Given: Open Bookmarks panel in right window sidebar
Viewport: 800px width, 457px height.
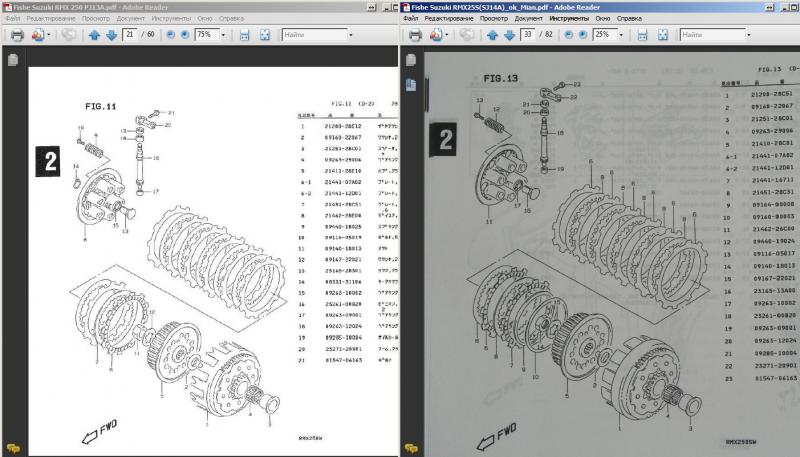Looking at the screenshot, I should click(411, 84).
